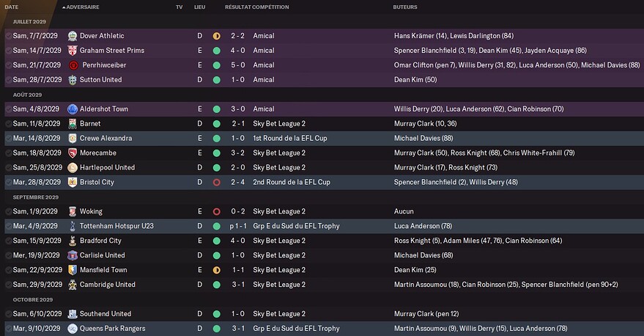
Task: Toggle the checkmark on Dover Athletic fixture row
Action: 9,36
